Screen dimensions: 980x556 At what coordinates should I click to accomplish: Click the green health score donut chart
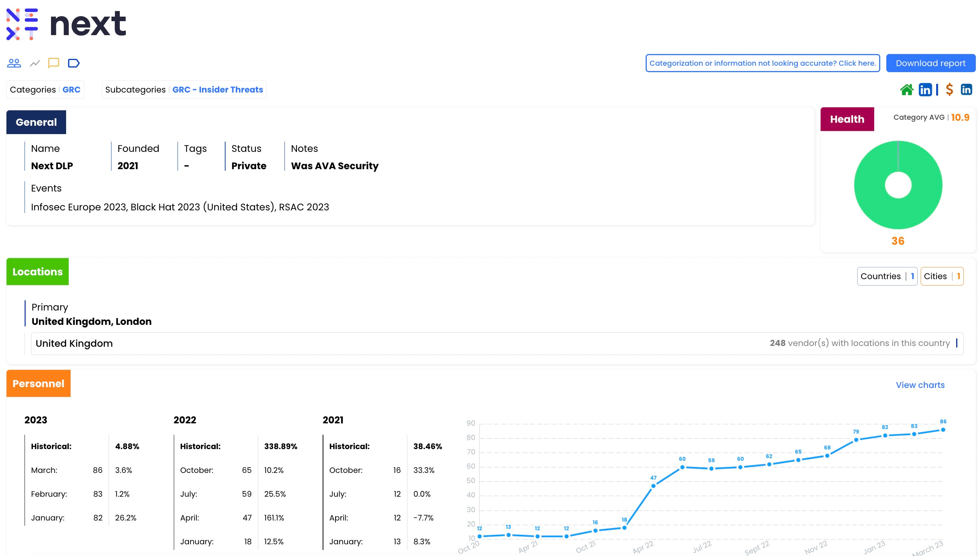coord(898,185)
